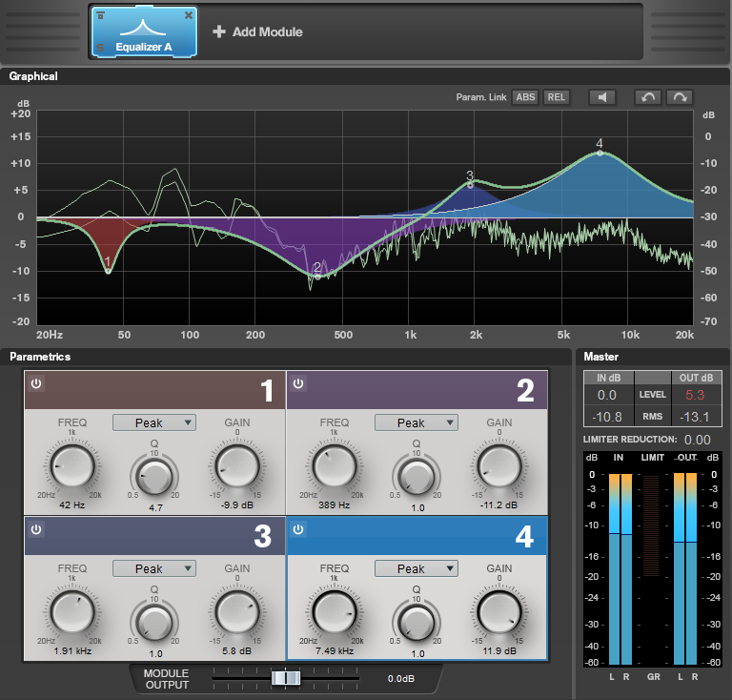This screenshot has height=700, width=732.
Task: Click band 2 Q knob
Action: (417, 477)
